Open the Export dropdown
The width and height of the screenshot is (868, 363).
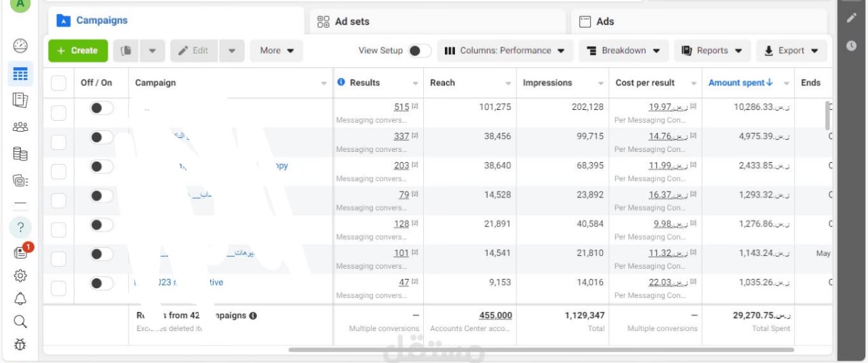pos(791,51)
